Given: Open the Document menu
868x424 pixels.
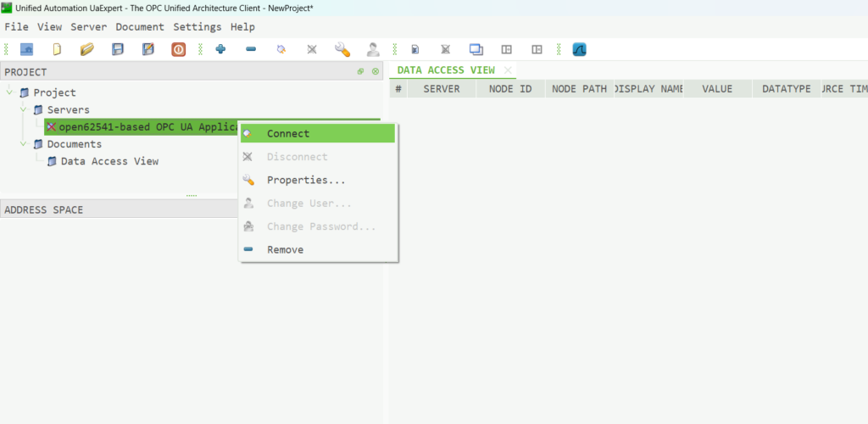Looking at the screenshot, I should click(140, 26).
